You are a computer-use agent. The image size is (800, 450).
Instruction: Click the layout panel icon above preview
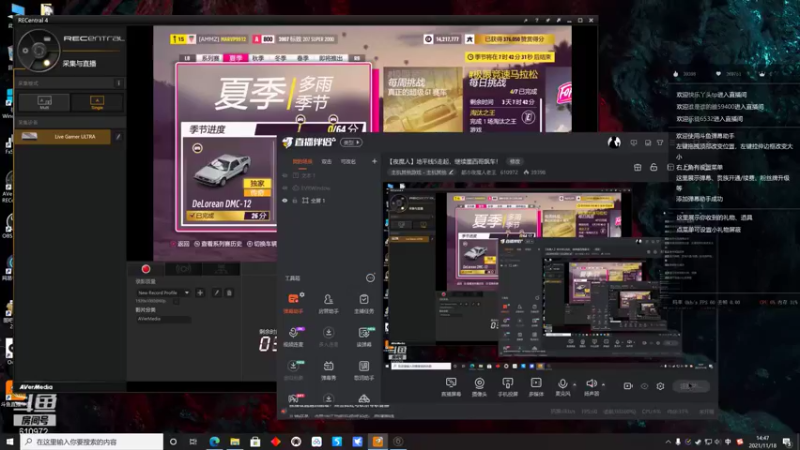click(x=670, y=167)
